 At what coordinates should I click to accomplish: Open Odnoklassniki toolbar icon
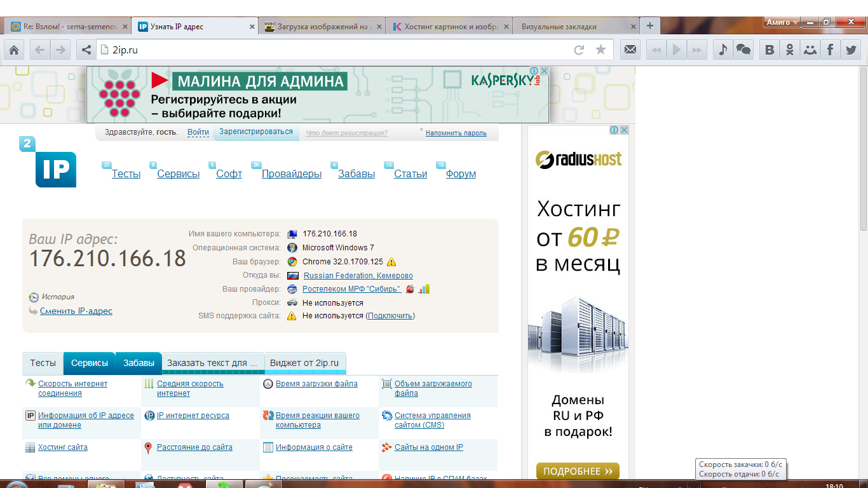[x=790, y=50]
